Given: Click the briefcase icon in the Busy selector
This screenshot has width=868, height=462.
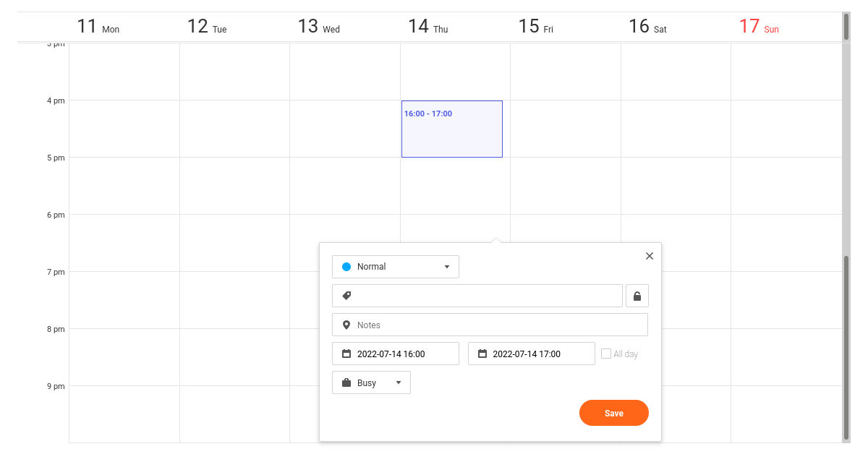Looking at the screenshot, I should coord(345,382).
